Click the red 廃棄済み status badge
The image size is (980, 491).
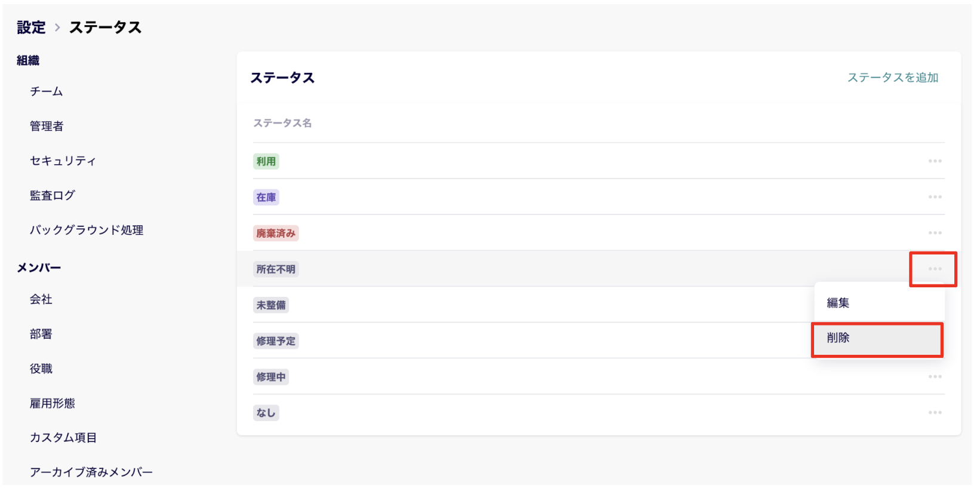coord(276,234)
